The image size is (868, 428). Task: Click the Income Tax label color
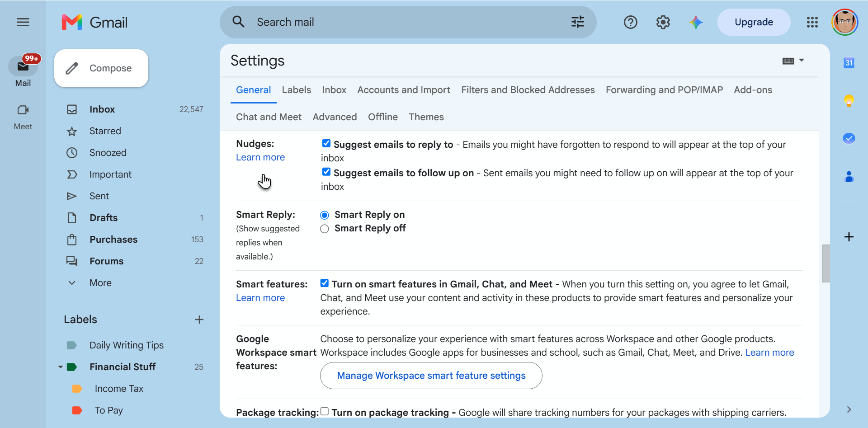tap(77, 389)
